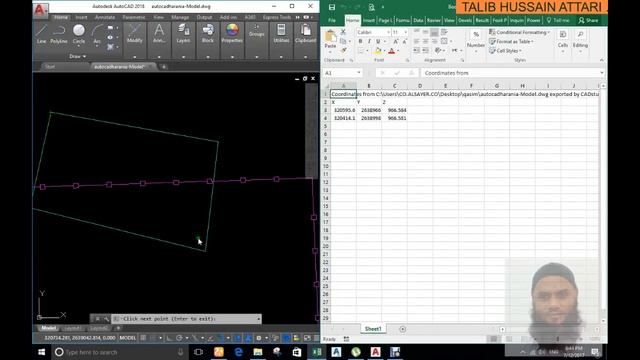Open Number format percent group
Screen dimensions: 640x360
476,39
